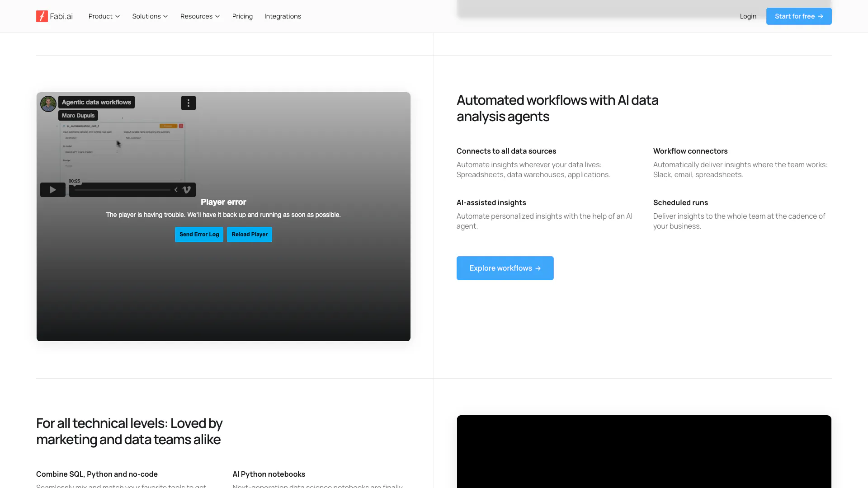Screen dimensions: 868x488
Task: Click the Vimeo logo in player
Action: 187,190
